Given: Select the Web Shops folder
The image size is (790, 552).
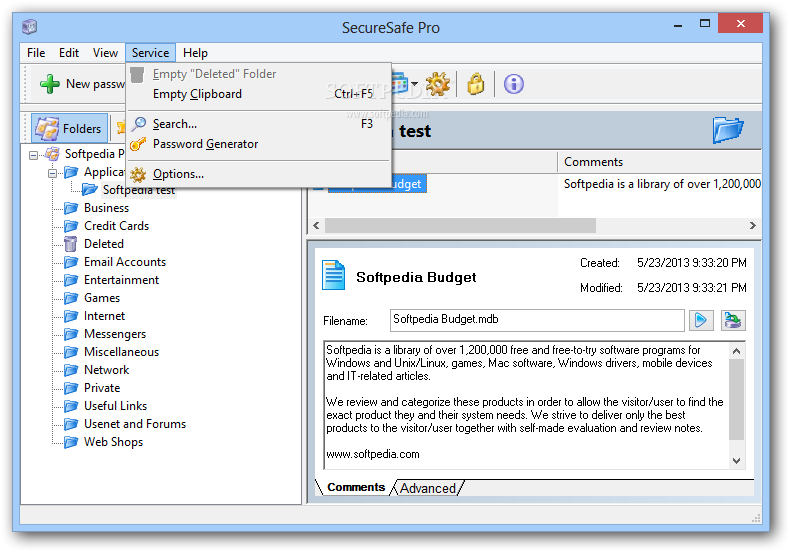Looking at the screenshot, I should tap(113, 442).
